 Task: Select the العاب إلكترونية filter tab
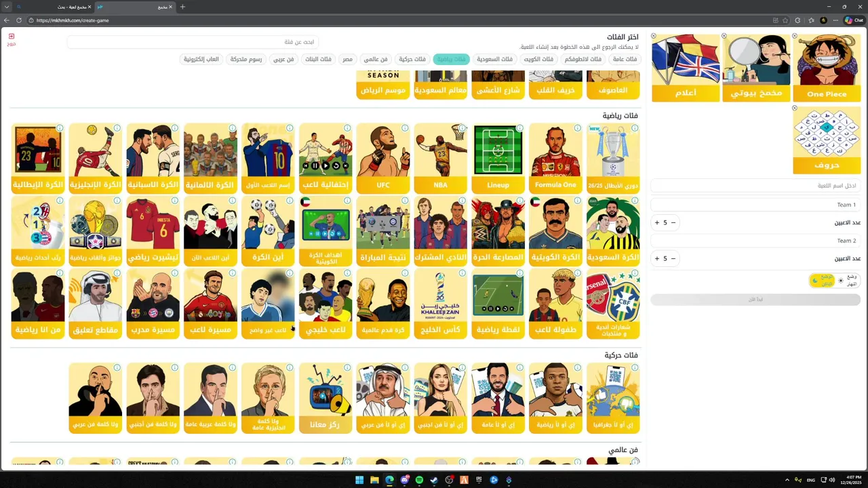point(201,59)
